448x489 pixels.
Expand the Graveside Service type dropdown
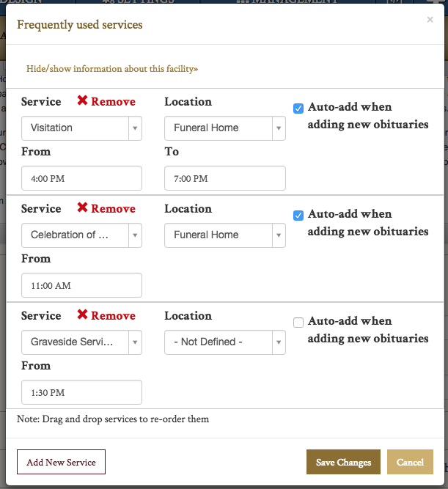coord(81,342)
